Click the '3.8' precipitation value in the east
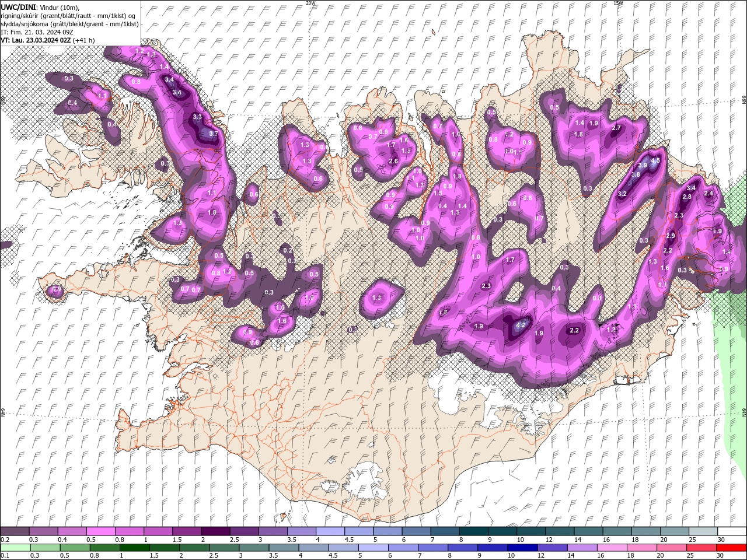This screenshot has width=747, height=560. (636, 174)
